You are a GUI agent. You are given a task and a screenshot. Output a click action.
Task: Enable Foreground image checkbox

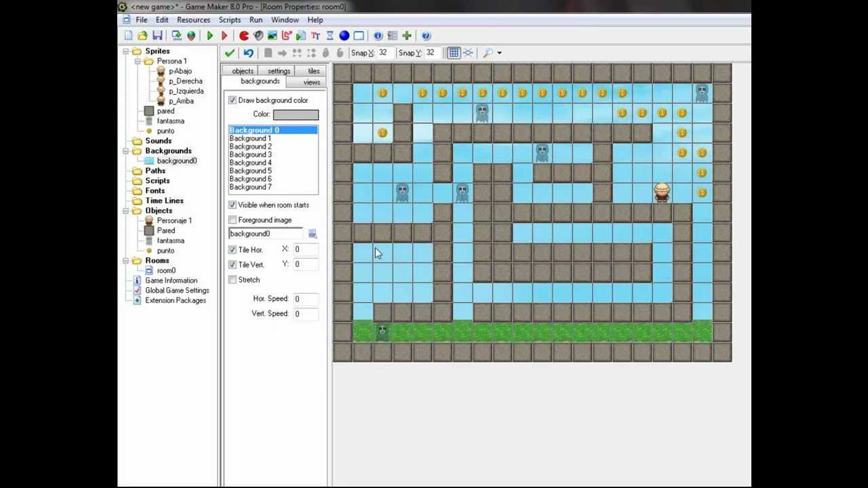[x=233, y=220]
